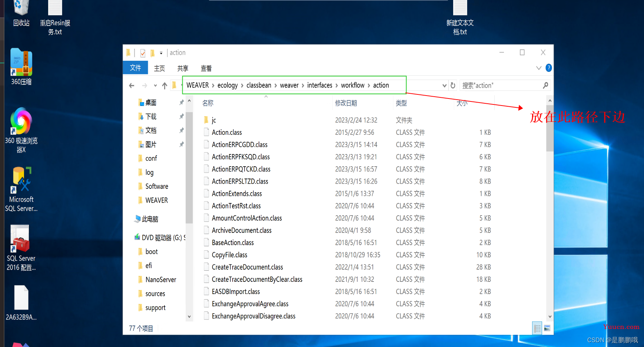
Task: Select EASDBImport.class file
Action: [236, 291]
